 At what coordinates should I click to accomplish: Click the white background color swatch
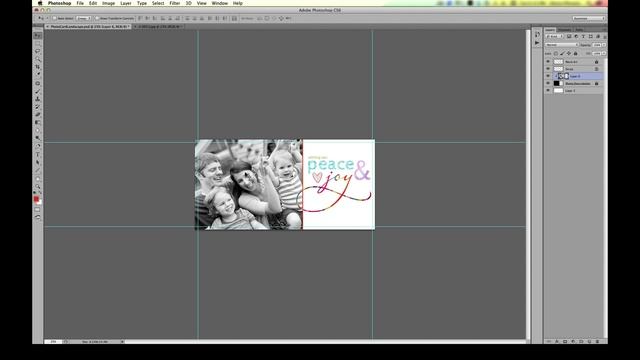40,202
